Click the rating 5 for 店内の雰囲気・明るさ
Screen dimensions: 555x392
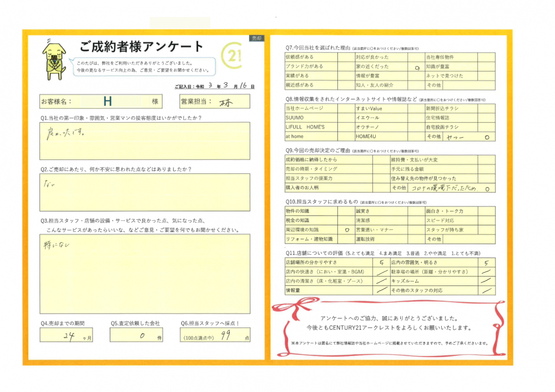(486, 263)
